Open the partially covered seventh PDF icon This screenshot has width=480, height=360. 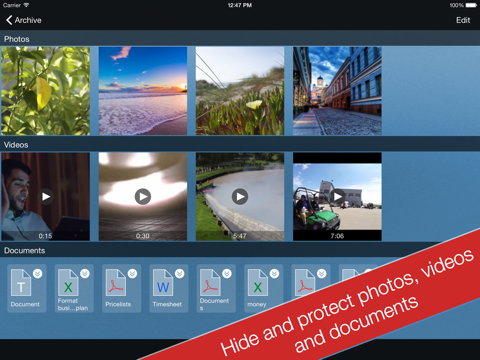tap(305, 282)
